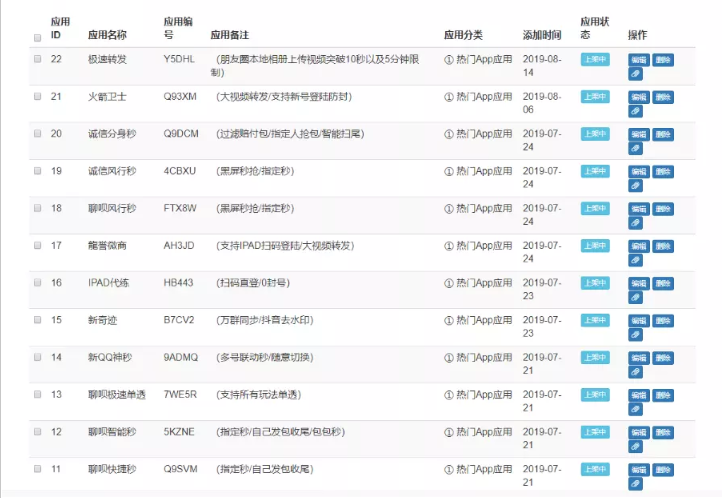
Task: Toggle the select-all checkbox in table header
Action: pyautogui.click(x=37, y=37)
